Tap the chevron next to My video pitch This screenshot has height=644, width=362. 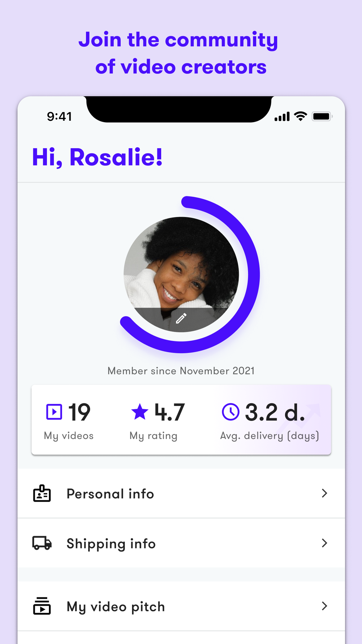click(x=324, y=606)
